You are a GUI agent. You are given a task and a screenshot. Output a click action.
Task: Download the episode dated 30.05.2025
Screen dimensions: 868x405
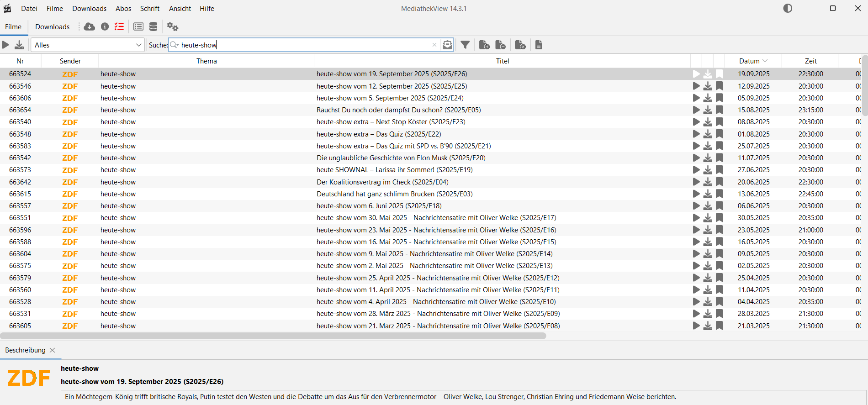[x=708, y=218]
